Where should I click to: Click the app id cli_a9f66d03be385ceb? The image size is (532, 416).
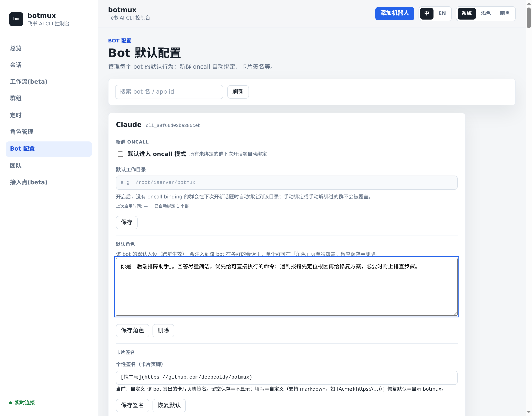[x=173, y=126]
